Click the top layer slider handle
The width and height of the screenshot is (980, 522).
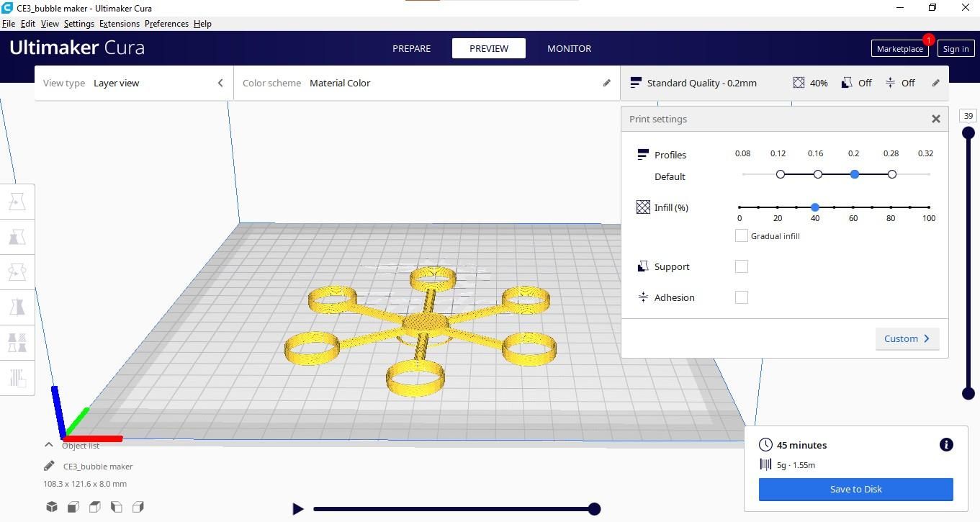968,132
